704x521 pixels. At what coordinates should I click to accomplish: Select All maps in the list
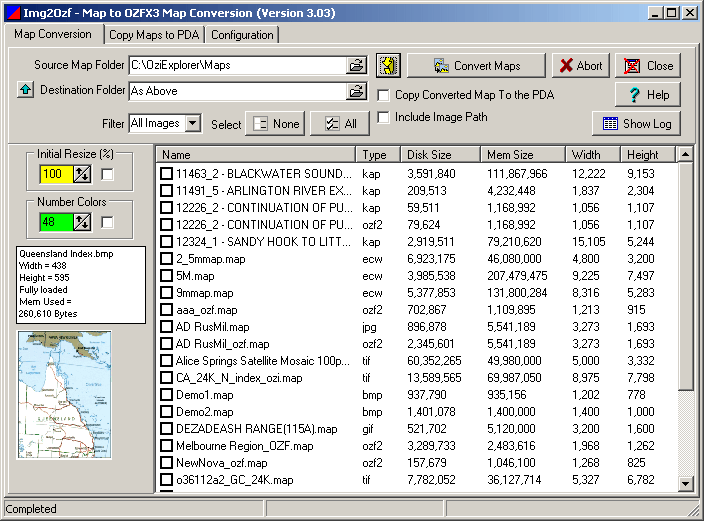[x=340, y=124]
